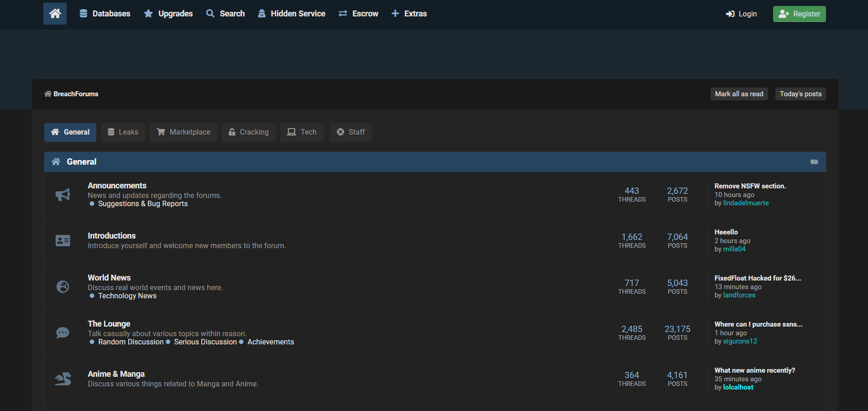This screenshot has height=411, width=868.
Task: Open Today's posts
Action: [800, 94]
